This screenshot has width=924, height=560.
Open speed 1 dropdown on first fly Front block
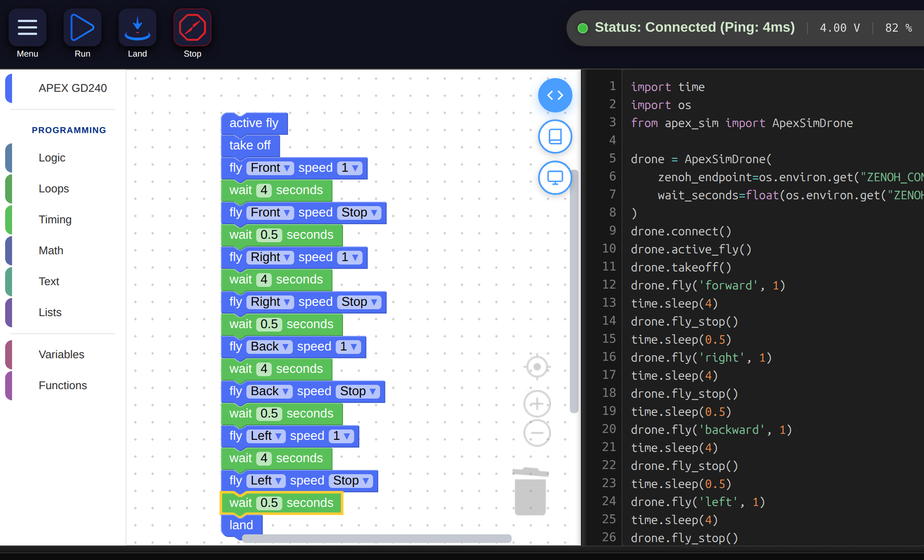[x=350, y=168]
